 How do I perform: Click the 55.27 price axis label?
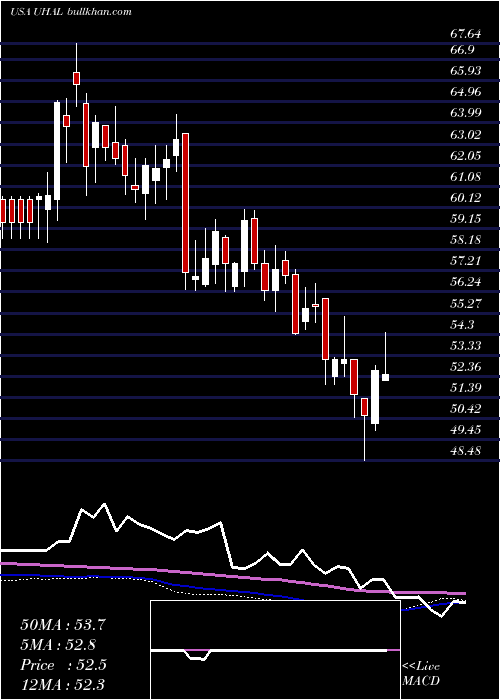[x=466, y=304]
